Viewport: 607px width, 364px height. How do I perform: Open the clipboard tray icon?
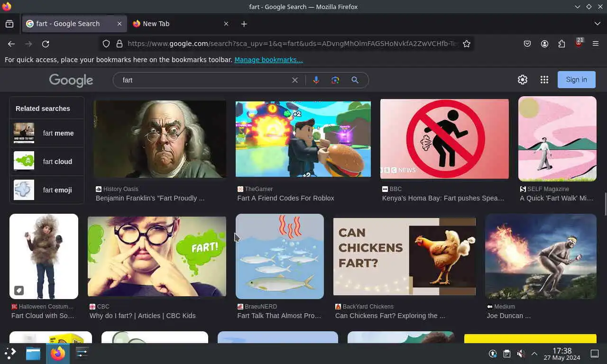coord(506,354)
